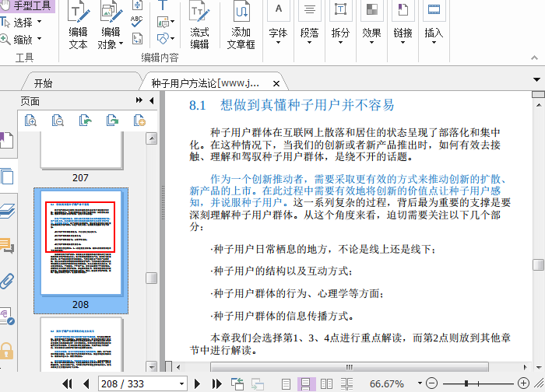Select page 208 thumbnail

(x=81, y=250)
